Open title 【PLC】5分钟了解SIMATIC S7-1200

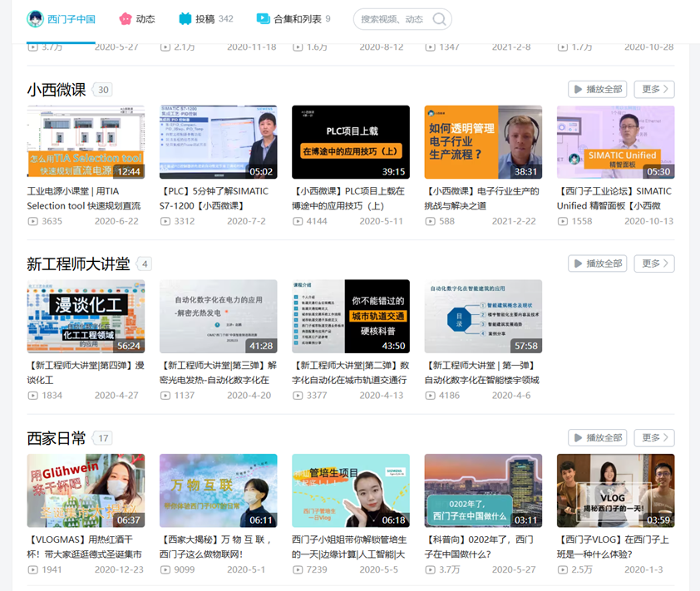point(214,198)
